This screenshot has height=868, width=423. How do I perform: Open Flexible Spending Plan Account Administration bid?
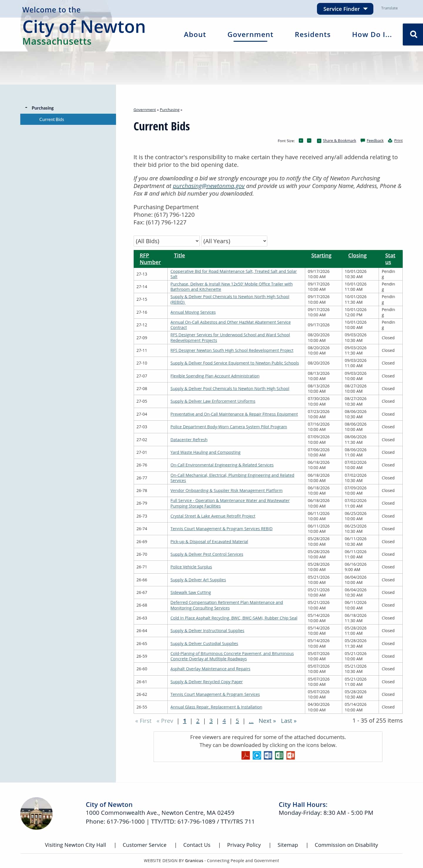[x=215, y=376]
